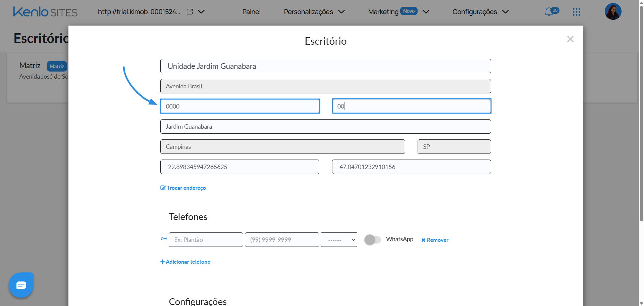Edit the longitude field -47.04701232910156
This screenshot has width=644, height=306.
(411, 167)
